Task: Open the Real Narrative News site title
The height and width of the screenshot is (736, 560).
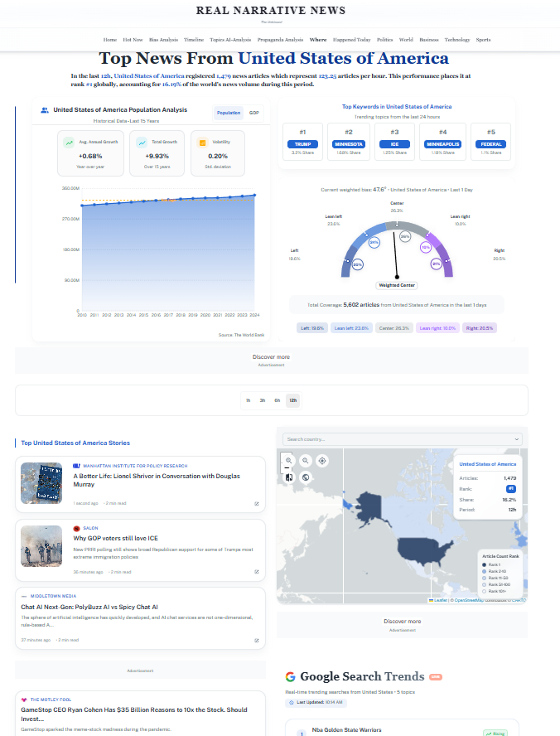Action: tap(271, 10)
